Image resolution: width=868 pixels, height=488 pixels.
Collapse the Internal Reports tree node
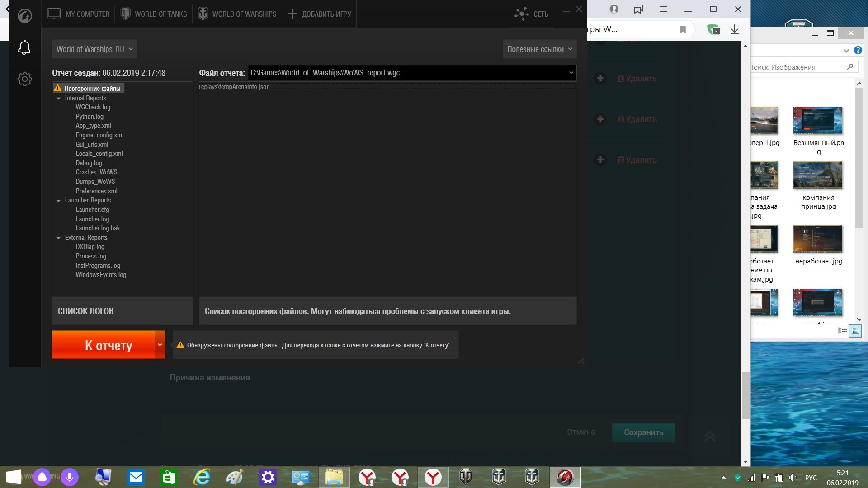point(58,99)
